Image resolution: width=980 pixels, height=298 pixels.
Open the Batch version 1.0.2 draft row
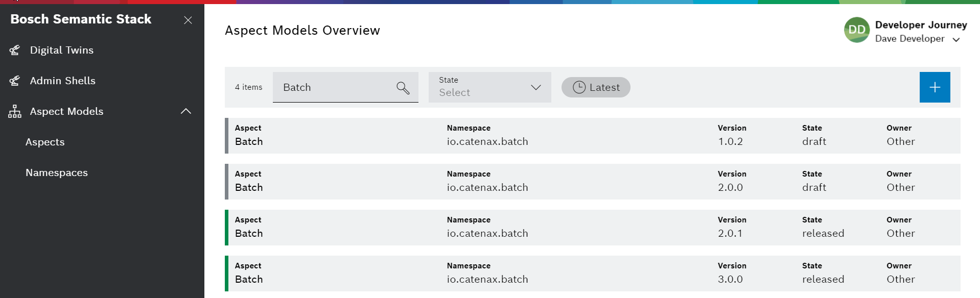pyautogui.click(x=593, y=136)
